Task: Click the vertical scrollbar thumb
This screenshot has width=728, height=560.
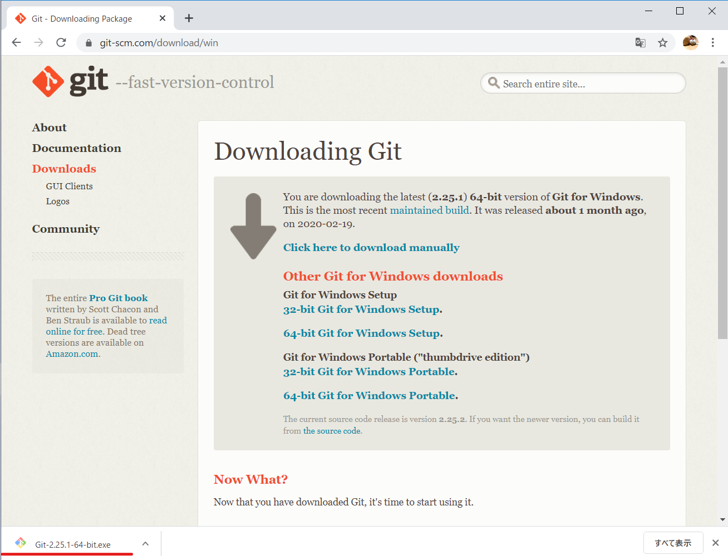Action: (x=722, y=203)
